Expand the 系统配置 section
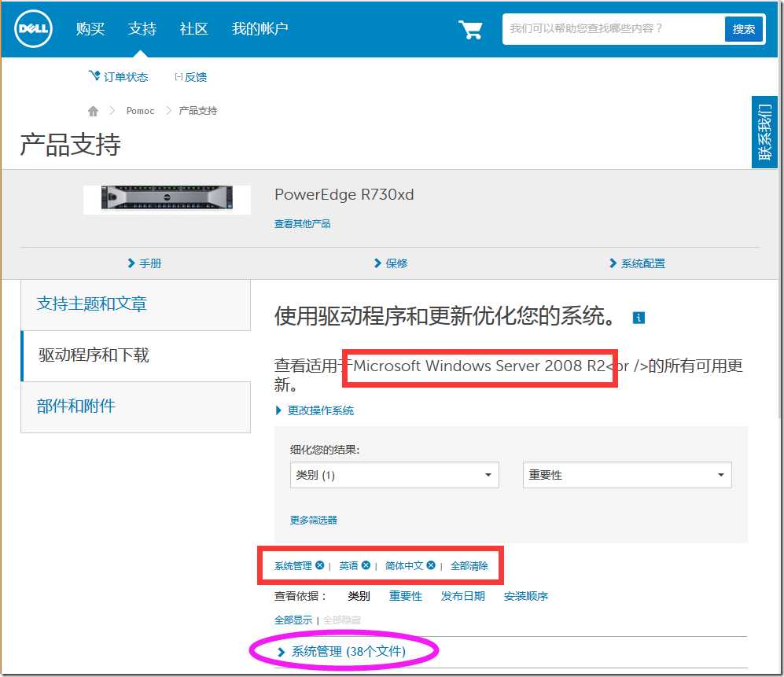The image size is (784, 677). [638, 263]
